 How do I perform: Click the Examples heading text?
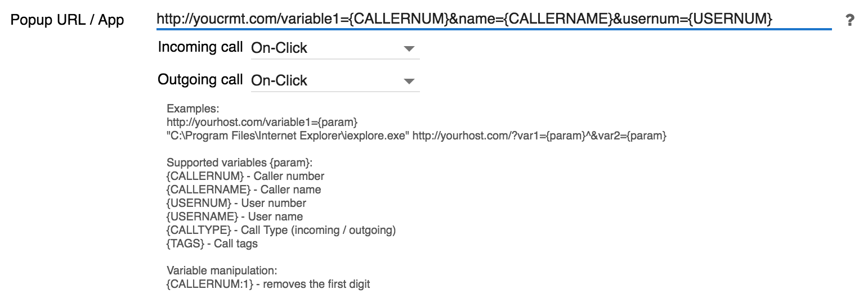point(193,109)
